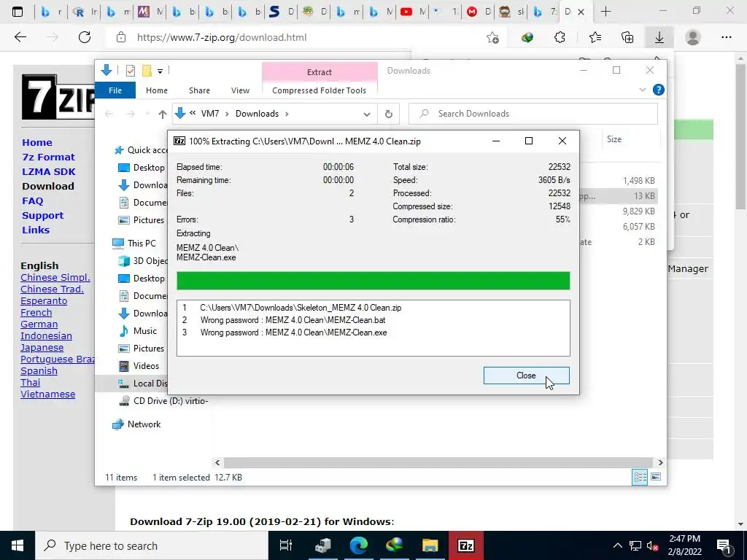Click the Extract contextual tab
747x560 pixels.
coord(320,72)
